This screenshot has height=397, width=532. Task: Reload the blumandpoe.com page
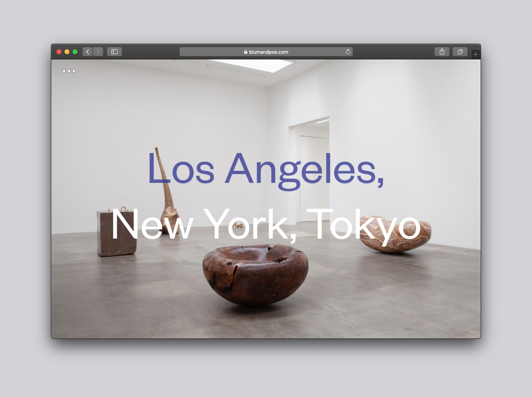(348, 52)
